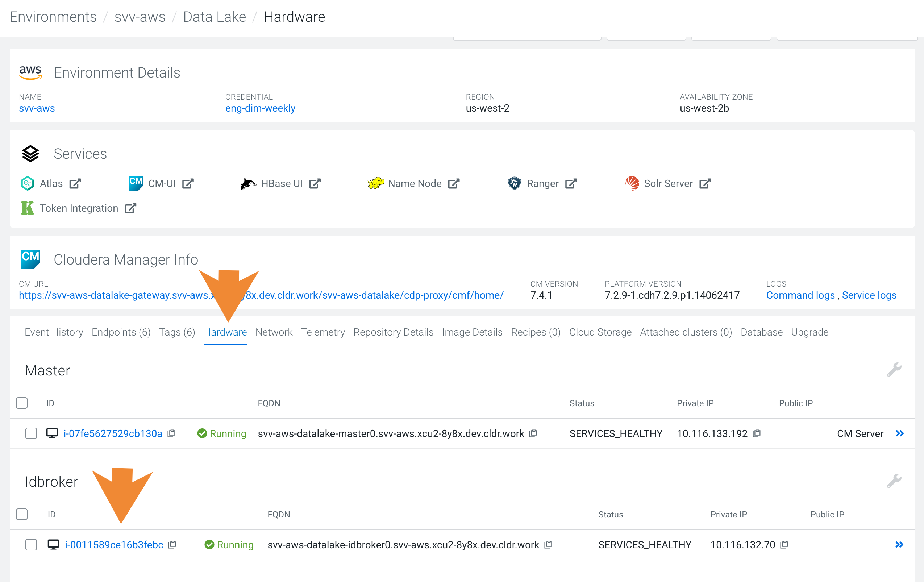Screen dimensions: 924x582
Task: Copy private IP 10.116.132.70
Action: click(784, 544)
